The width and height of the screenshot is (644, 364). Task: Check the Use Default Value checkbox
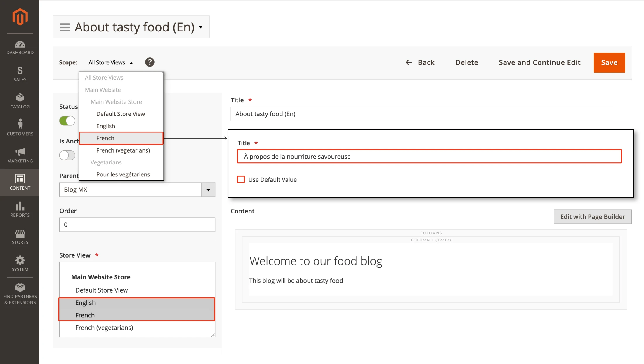point(241,179)
